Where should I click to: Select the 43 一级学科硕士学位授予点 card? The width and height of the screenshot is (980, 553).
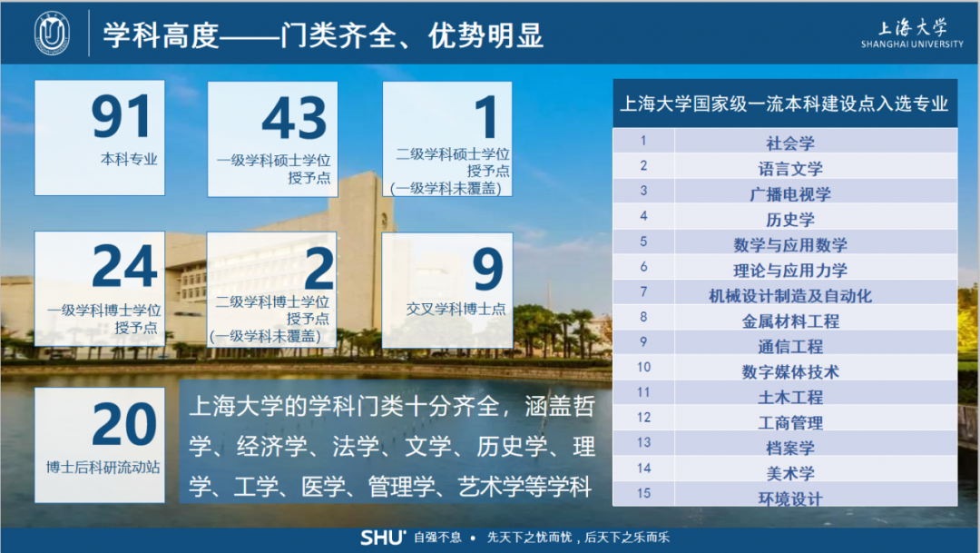point(272,139)
